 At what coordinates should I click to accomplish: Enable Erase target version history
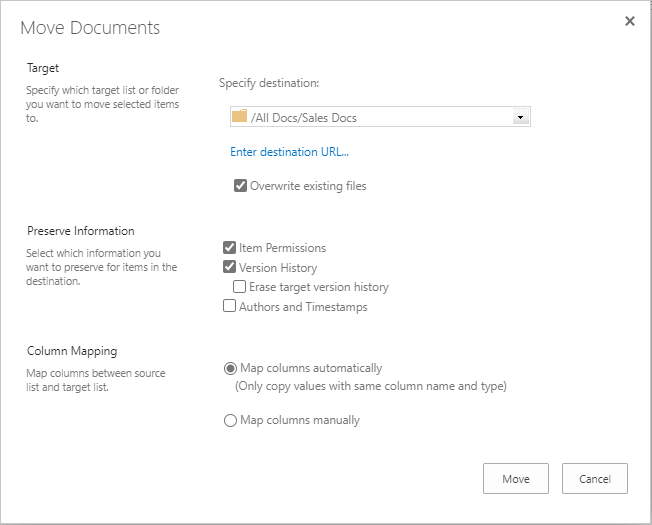pos(240,286)
